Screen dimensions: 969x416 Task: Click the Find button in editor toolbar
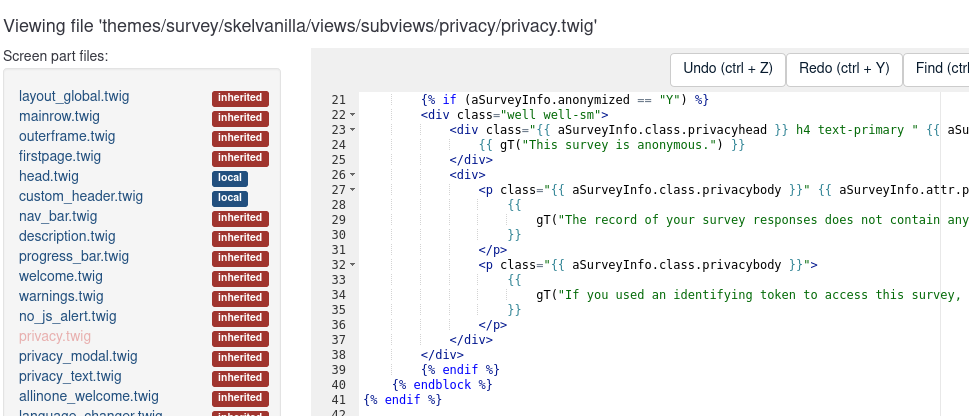point(938,69)
